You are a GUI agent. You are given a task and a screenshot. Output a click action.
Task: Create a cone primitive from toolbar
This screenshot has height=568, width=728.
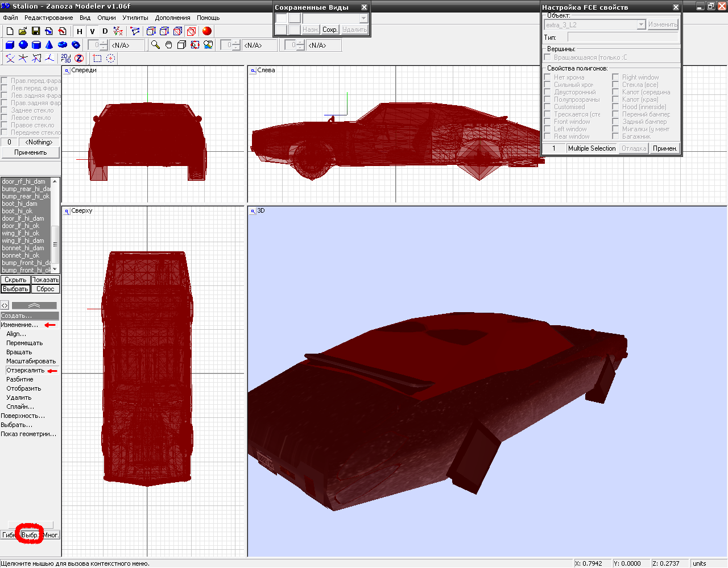tap(49, 45)
